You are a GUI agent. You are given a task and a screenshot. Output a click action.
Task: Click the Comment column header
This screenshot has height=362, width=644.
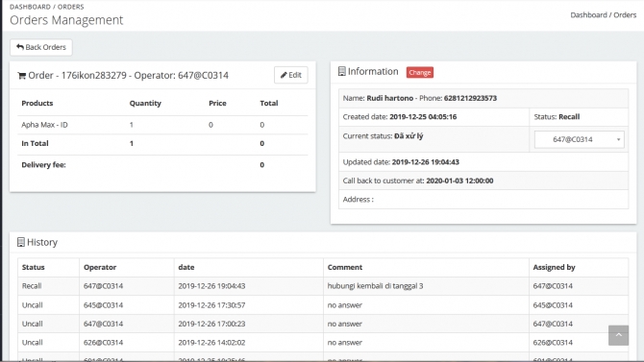[345, 267]
